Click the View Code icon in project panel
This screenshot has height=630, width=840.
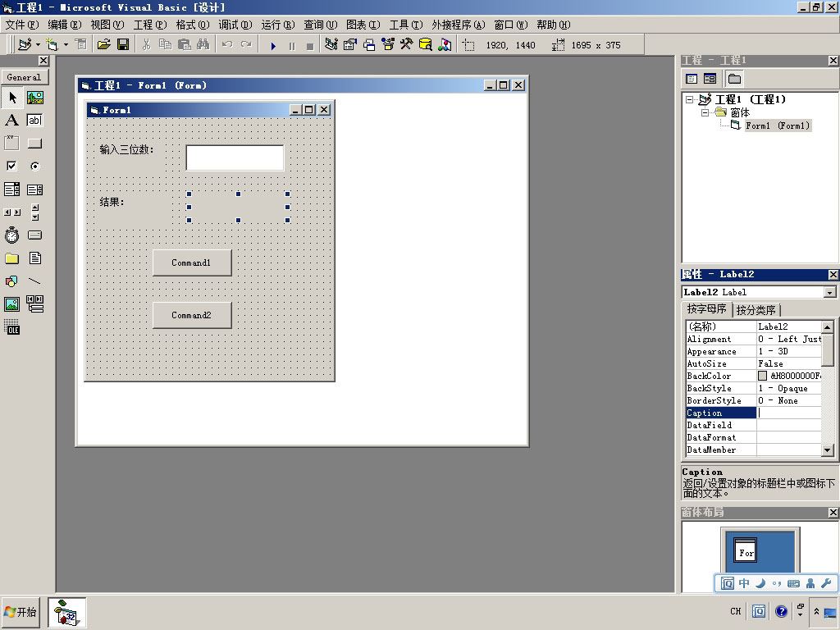(692, 80)
